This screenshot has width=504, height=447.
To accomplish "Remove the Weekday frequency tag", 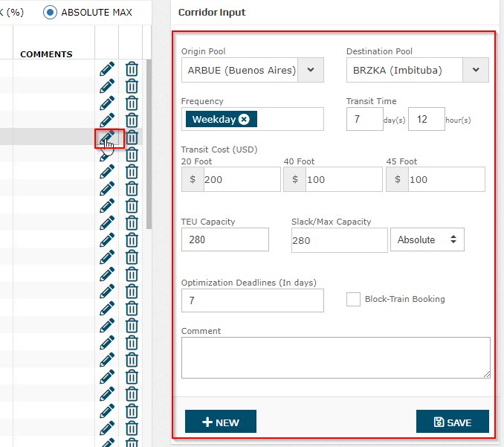I will (244, 119).
